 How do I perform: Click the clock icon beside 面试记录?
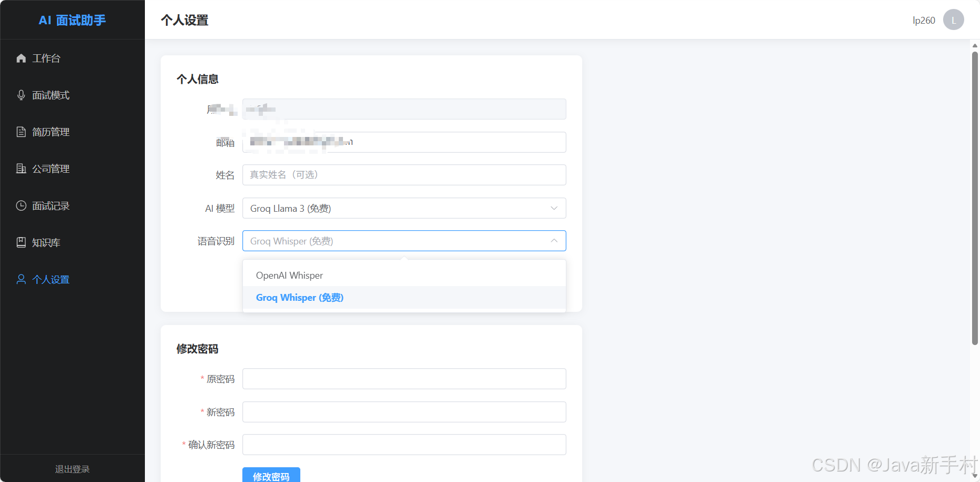pyautogui.click(x=21, y=205)
